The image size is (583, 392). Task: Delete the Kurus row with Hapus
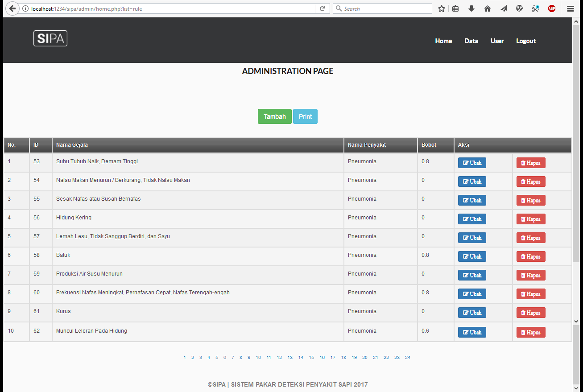point(531,313)
